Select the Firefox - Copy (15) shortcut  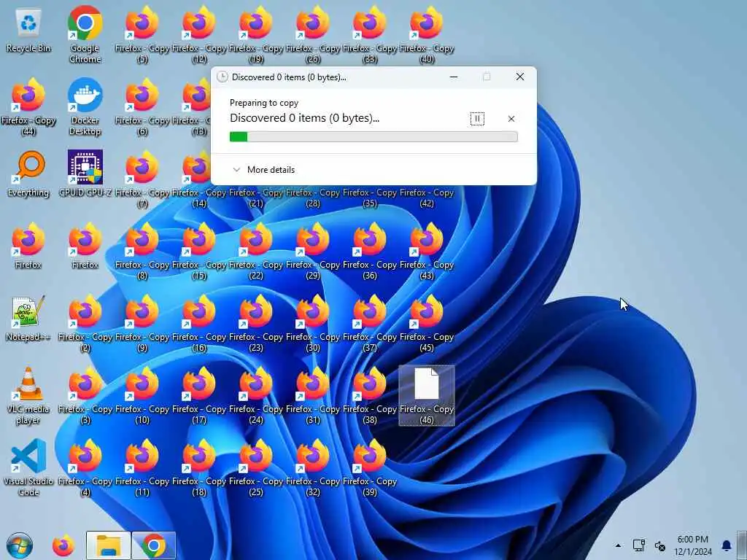coord(199,252)
